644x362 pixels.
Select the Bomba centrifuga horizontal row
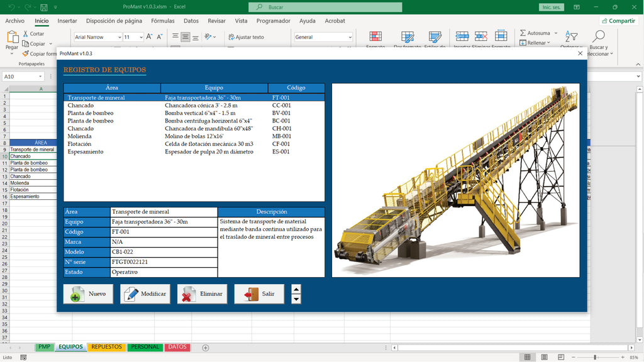tap(194, 121)
